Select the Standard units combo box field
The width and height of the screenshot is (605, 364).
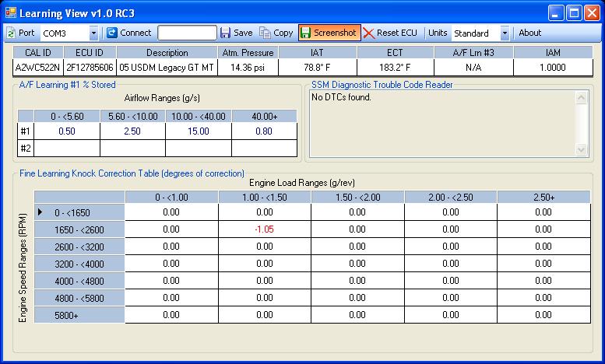[x=480, y=33]
